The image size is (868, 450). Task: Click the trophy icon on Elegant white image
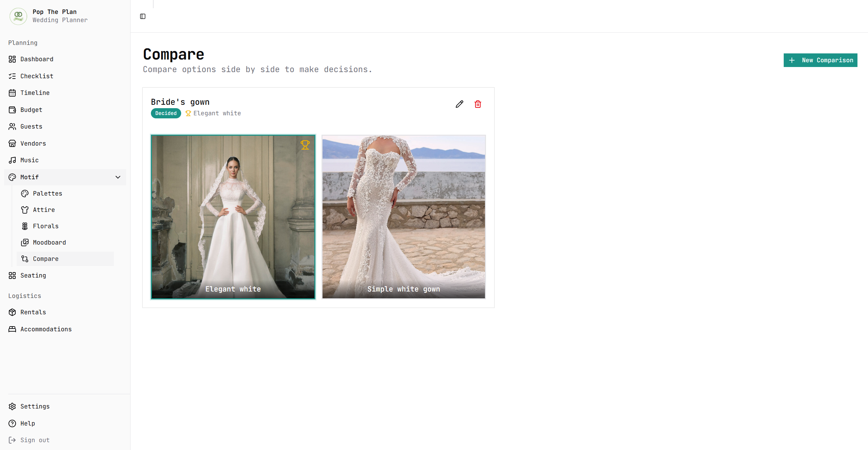tap(305, 145)
